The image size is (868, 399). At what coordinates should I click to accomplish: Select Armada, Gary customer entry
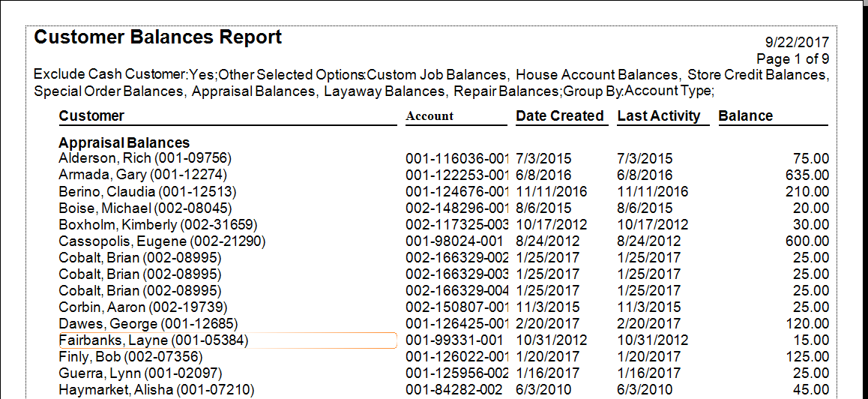(x=141, y=175)
